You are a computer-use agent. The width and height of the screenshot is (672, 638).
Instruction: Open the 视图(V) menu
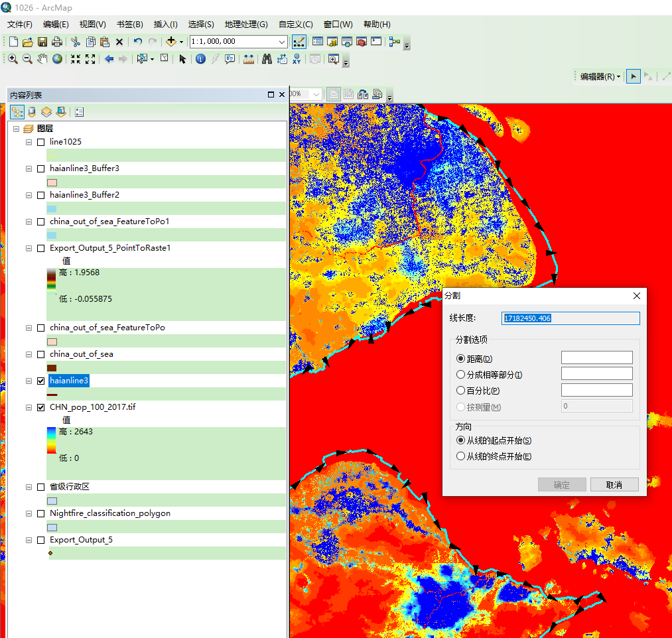point(93,25)
